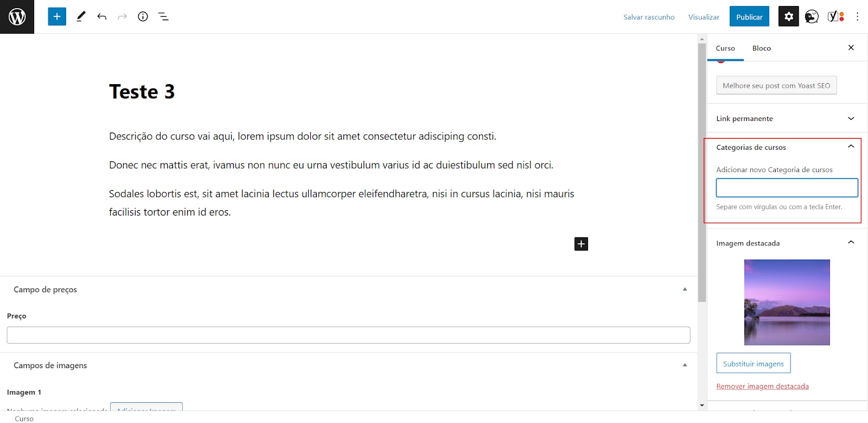This screenshot has height=423, width=868.
Task: Select the pencil edit tool
Action: click(81, 16)
